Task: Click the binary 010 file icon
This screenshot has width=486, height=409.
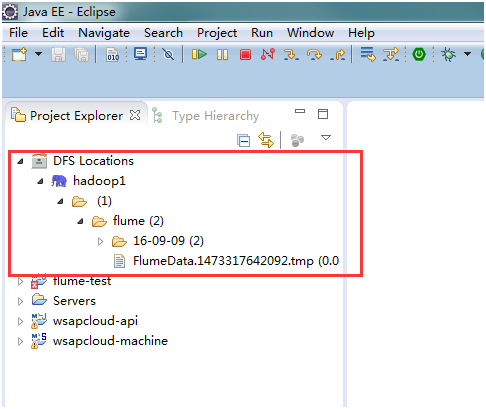Action: [x=112, y=54]
